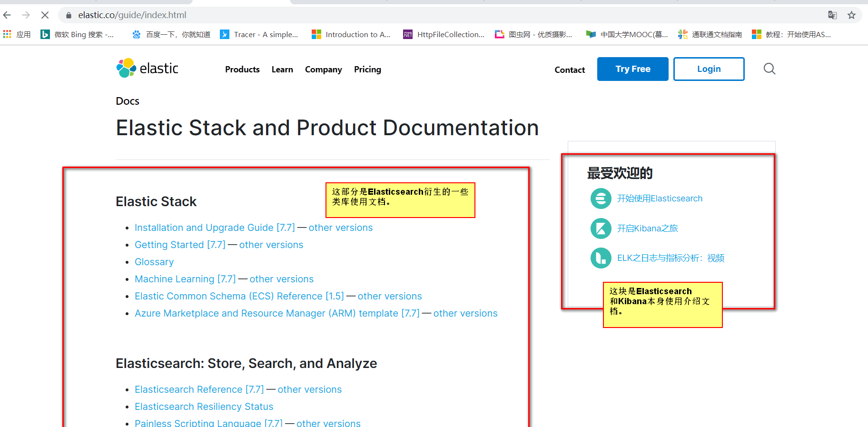Open the Company menu

point(324,70)
